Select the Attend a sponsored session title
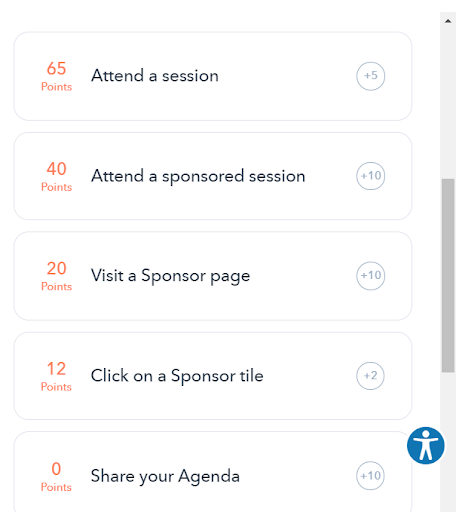The height and width of the screenshot is (512, 456). click(x=198, y=176)
